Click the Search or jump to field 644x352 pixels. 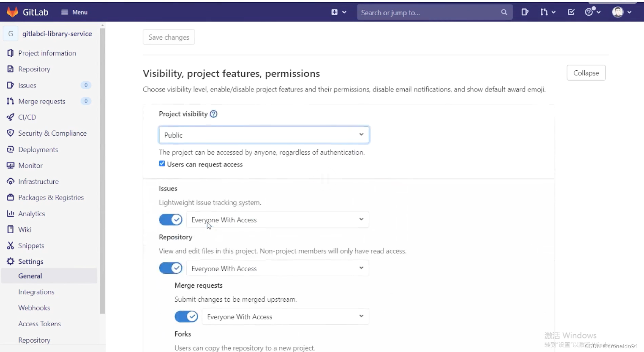pyautogui.click(x=427, y=12)
